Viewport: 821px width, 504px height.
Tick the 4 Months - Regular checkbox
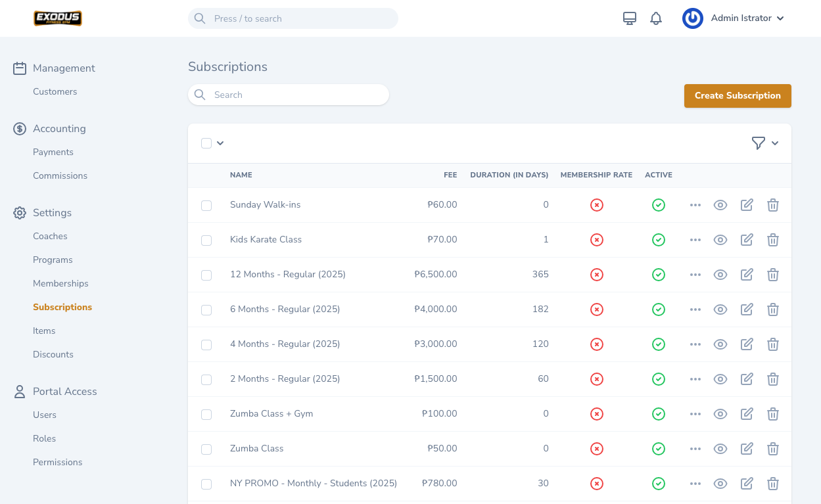click(x=206, y=345)
